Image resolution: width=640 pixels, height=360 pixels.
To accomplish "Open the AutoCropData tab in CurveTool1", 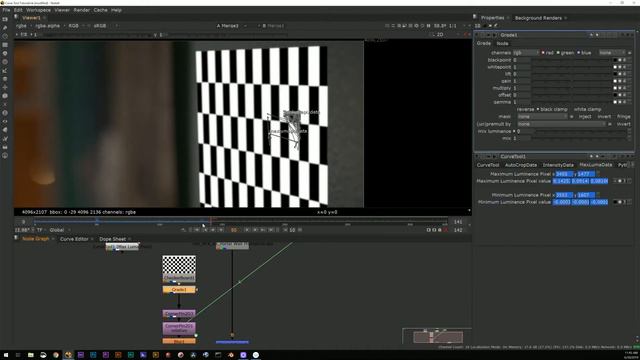I will (521, 165).
